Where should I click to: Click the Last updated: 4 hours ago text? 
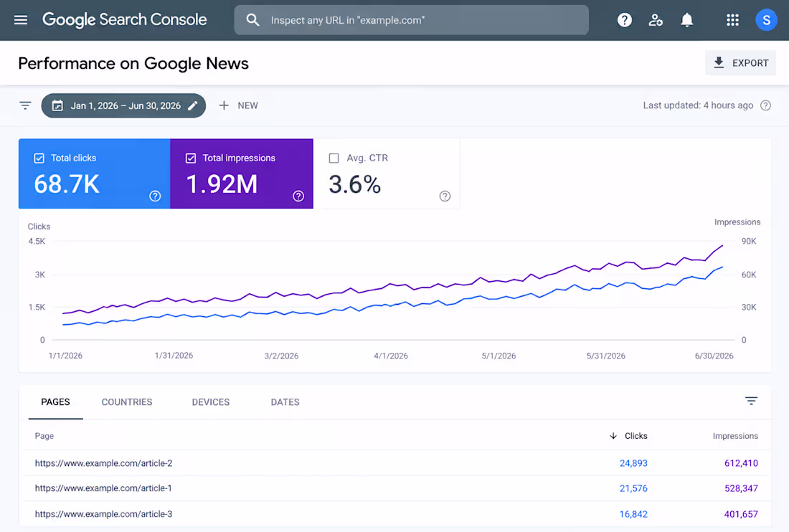698,105
